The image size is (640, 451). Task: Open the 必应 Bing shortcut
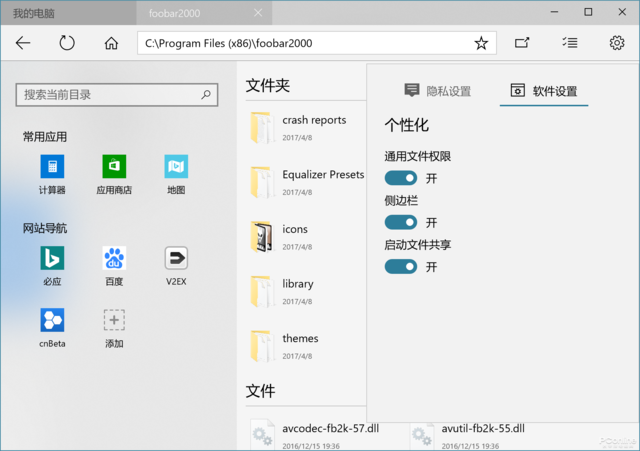coord(52,266)
